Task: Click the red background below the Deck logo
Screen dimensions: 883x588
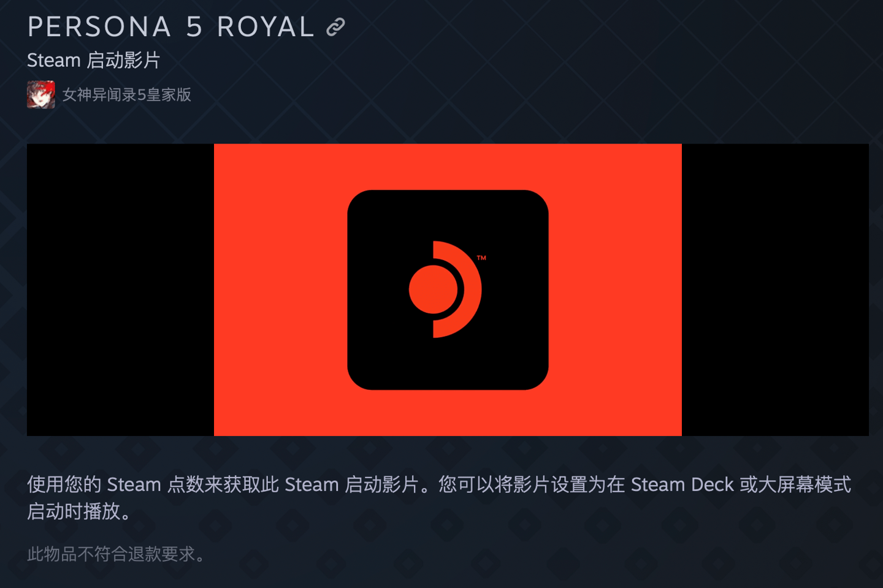Action: point(448,413)
